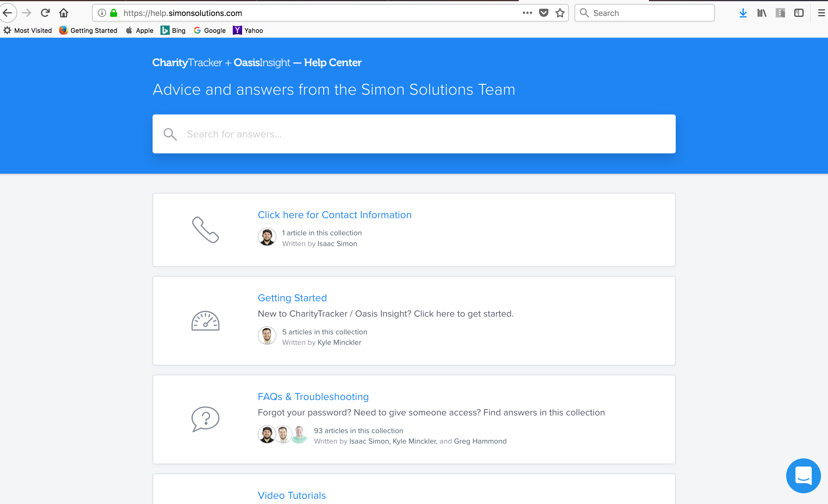The height and width of the screenshot is (504, 828).
Task: Save page to Pocket icon
Action: pos(544,13)
